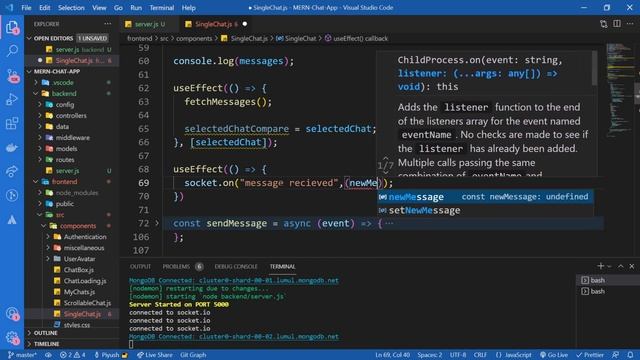Open the Search view in activity bar

click(x=12, y=51)
